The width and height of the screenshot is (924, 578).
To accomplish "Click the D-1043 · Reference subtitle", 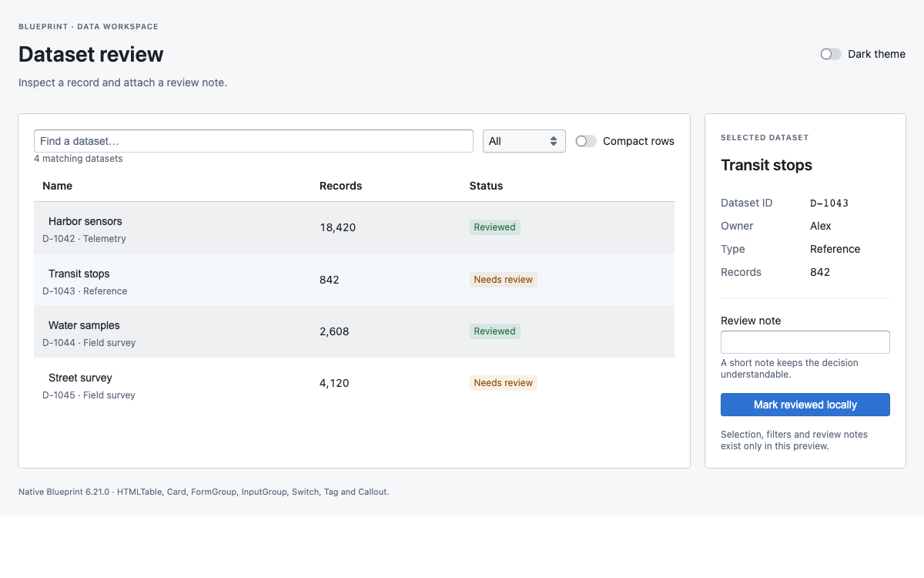I will [85, 291].
